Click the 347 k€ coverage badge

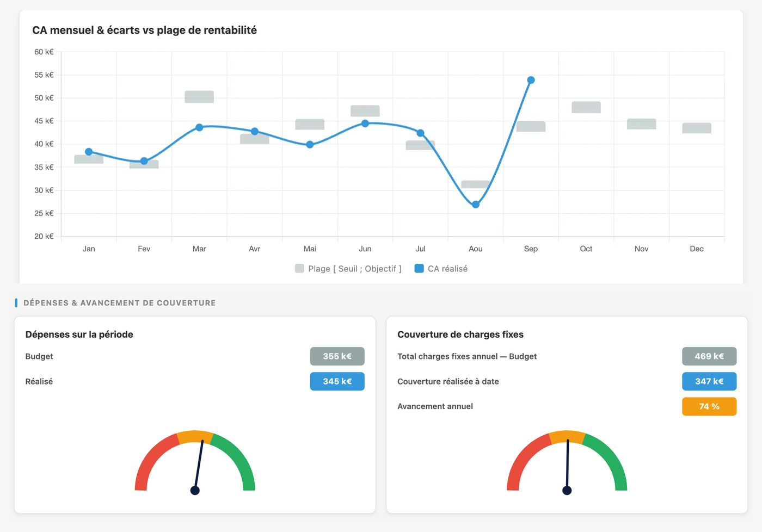709,381
